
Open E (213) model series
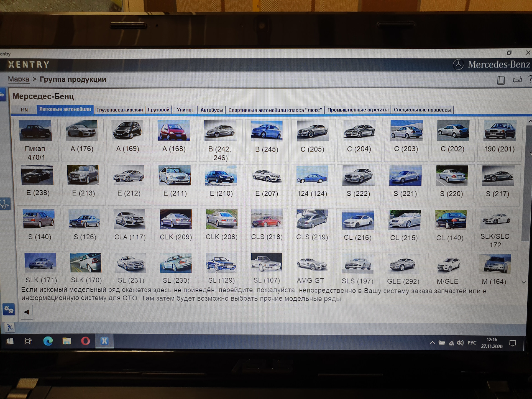coord(83,175)
